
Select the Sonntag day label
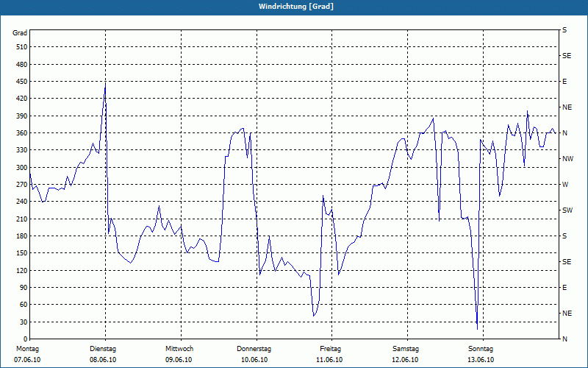tap(481, 349)
